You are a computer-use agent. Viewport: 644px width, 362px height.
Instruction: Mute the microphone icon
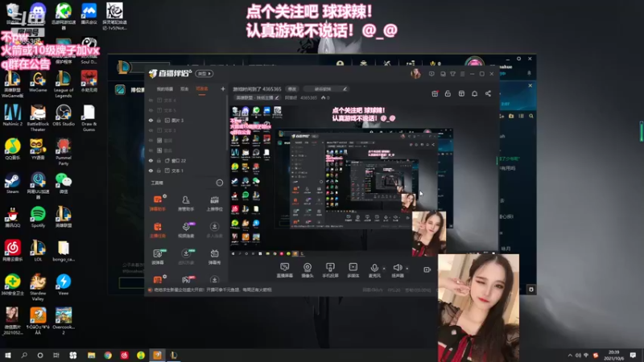[x=374, y=268]
